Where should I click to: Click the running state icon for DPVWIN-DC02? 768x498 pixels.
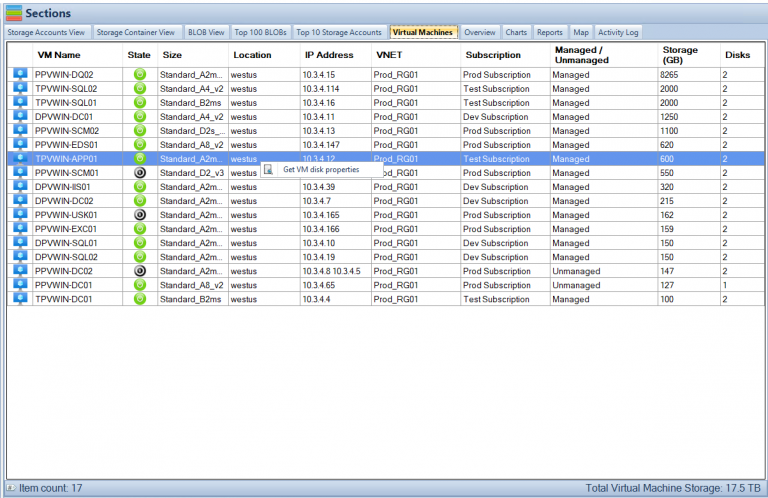(x=140, y=201)
